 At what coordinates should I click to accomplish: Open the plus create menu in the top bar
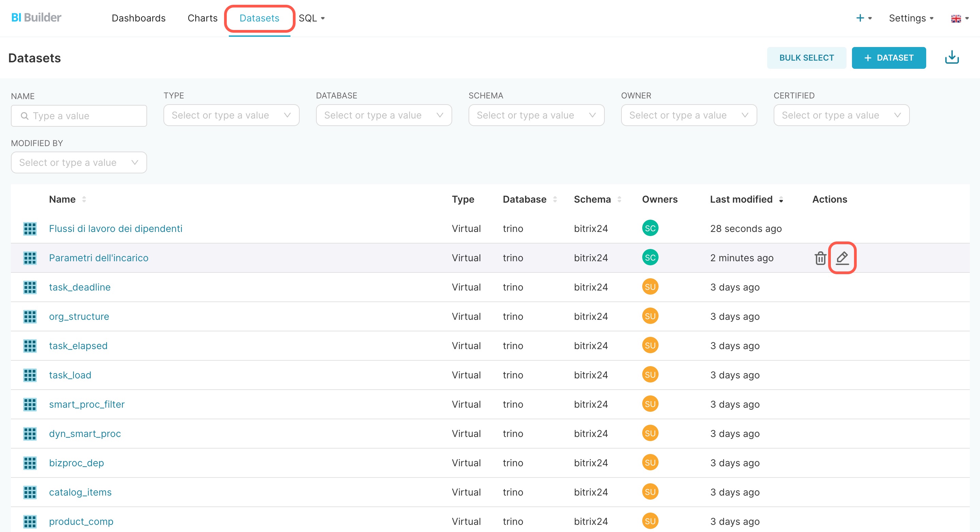click(x=863, y=18)
